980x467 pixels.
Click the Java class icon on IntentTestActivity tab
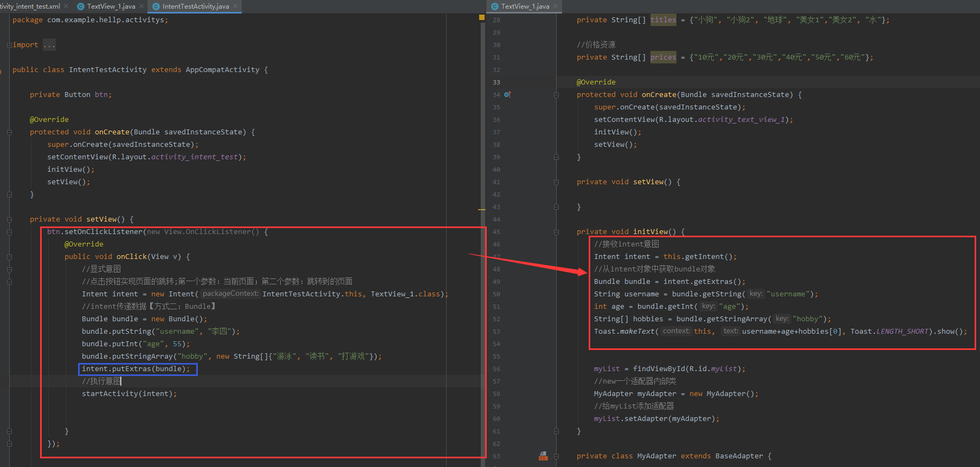click(x=157, y=7)
